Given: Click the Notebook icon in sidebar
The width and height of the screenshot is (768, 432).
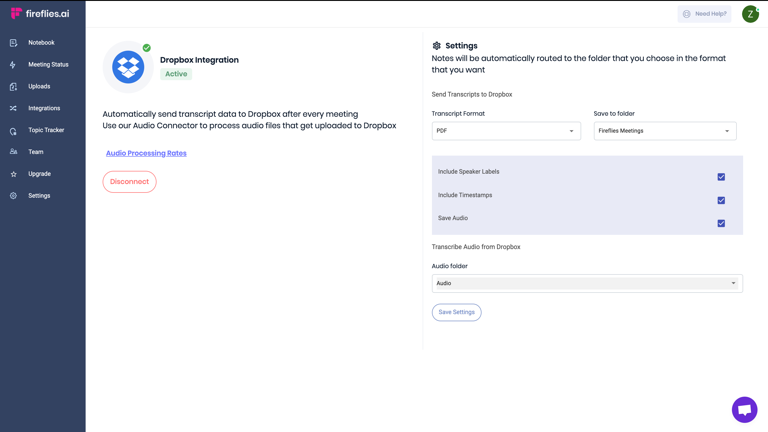Looking at the screenshot, I should (x=13, y=43).
